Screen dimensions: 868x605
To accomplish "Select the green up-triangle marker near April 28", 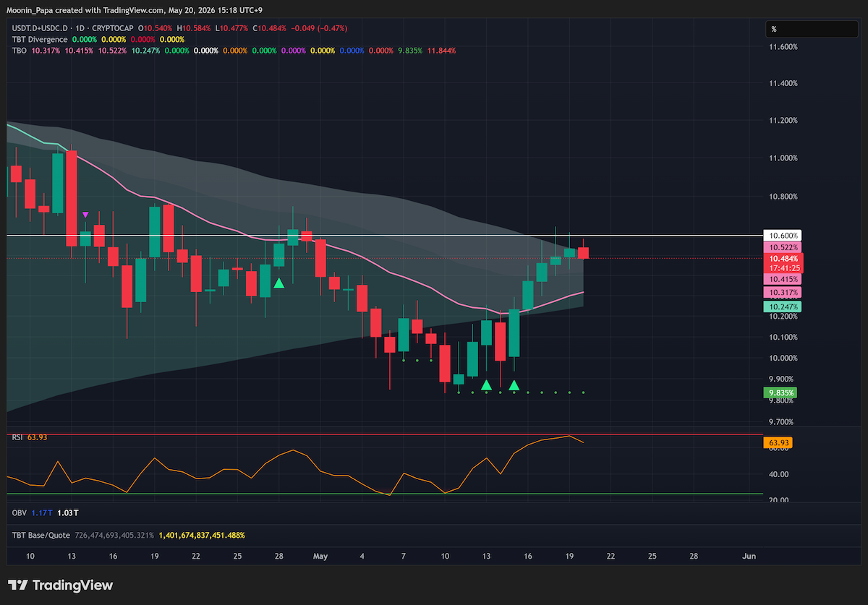I will point(278,283).
